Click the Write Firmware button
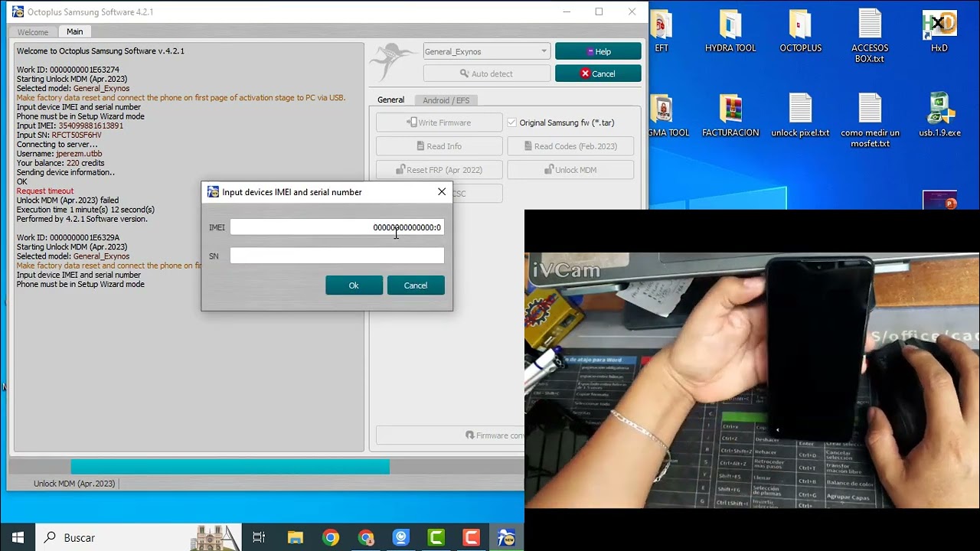 tap(439, 122)
